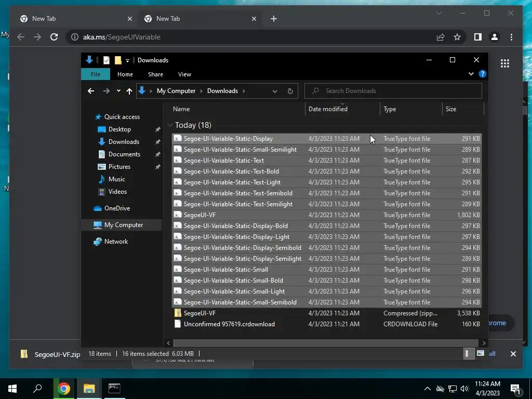
Task: Open a new Chrome tab with plus button
Action: click(x=274, y=19)
